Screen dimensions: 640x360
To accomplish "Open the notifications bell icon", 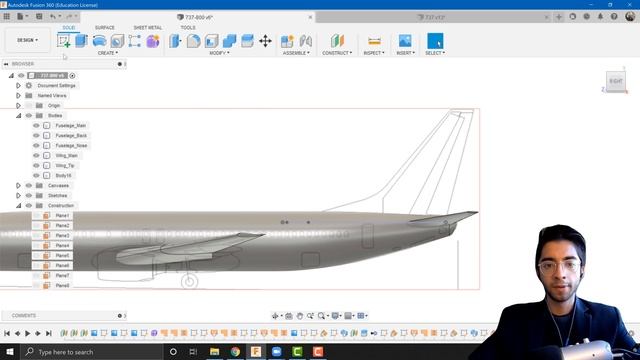I will [600, 17].
